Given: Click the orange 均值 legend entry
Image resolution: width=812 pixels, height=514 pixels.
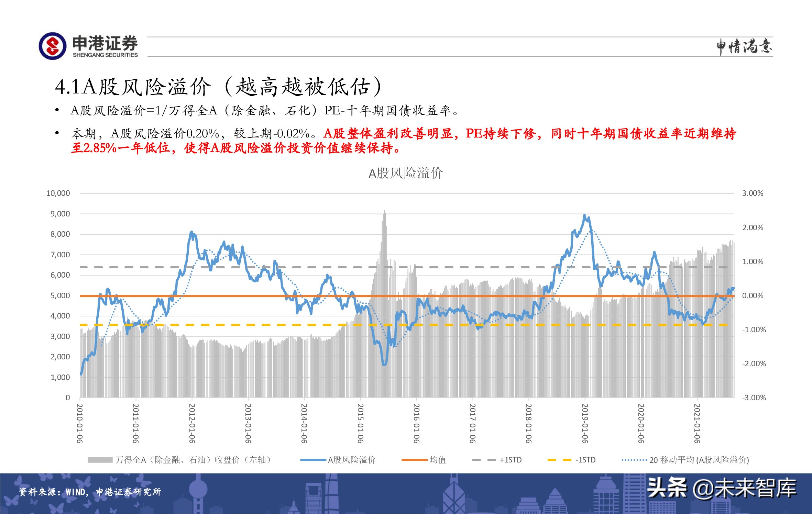Looking at the screenshot, I should click(424, 460).
